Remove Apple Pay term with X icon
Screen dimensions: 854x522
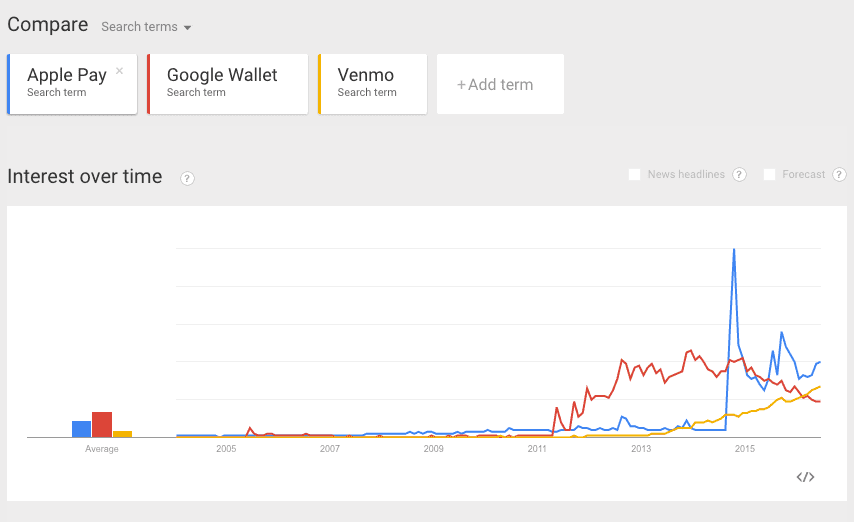click(x=120, y=71)
